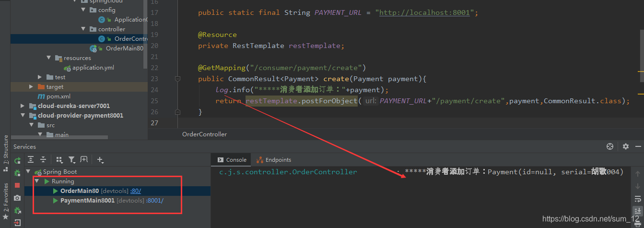This screenshot has height=228, width=644.
Task: Click line number 22 in the gutter
Action: tap(154, 68)
